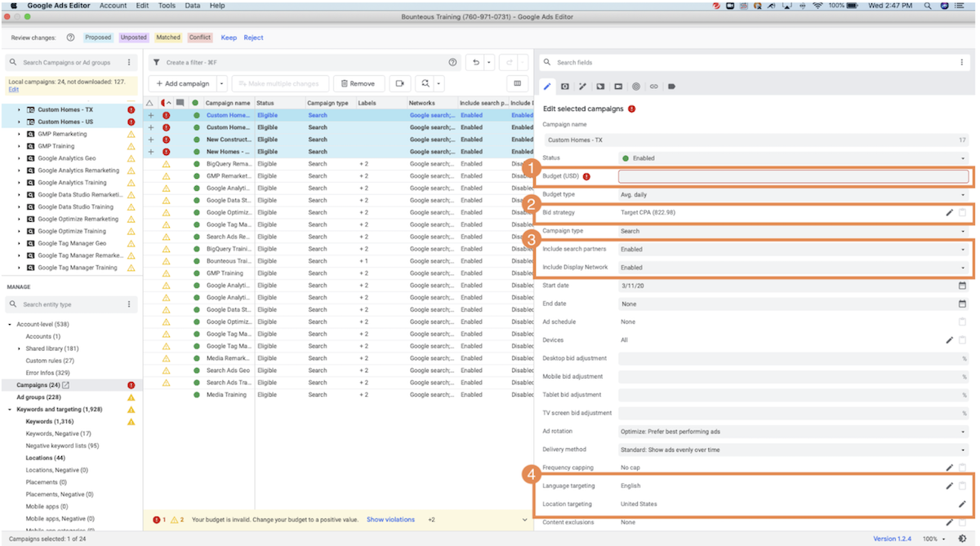Screen dimensions: 980x546
Task: Open Google Ads Editor app menu
Action: point(59,6)
